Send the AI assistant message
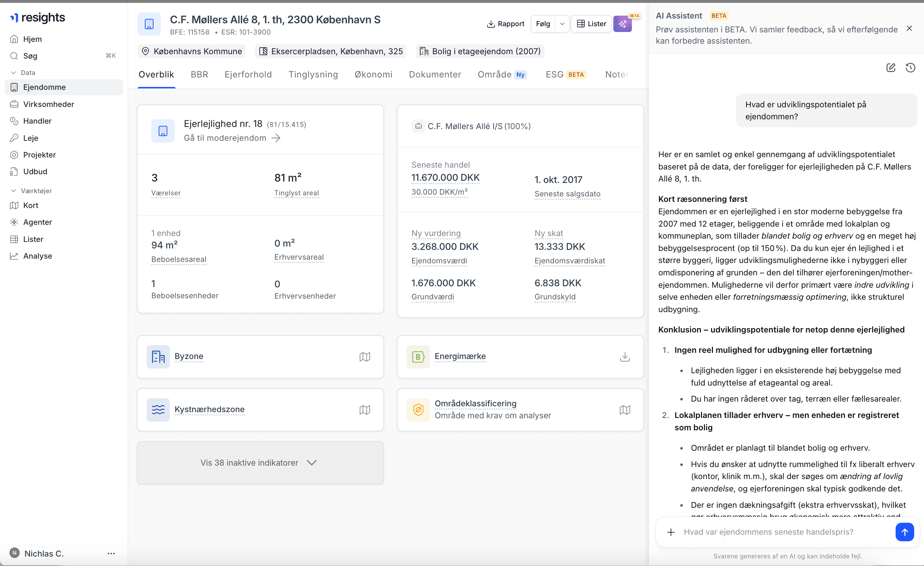924x566 pixels. click(904, 532)
